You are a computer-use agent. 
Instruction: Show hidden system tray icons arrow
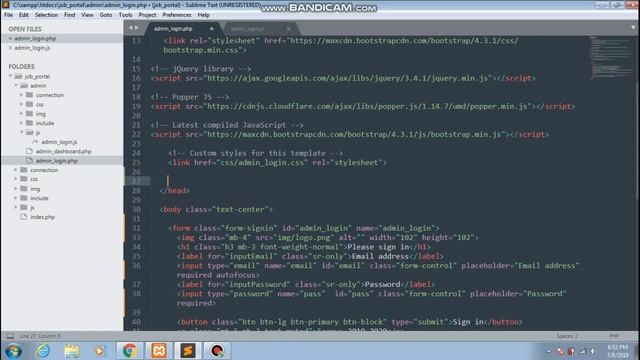[x=548, y=351]
